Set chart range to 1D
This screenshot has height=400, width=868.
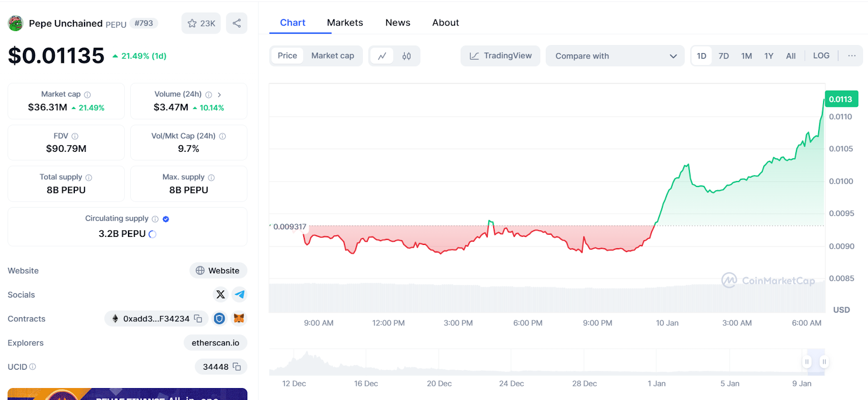(701, 56)
